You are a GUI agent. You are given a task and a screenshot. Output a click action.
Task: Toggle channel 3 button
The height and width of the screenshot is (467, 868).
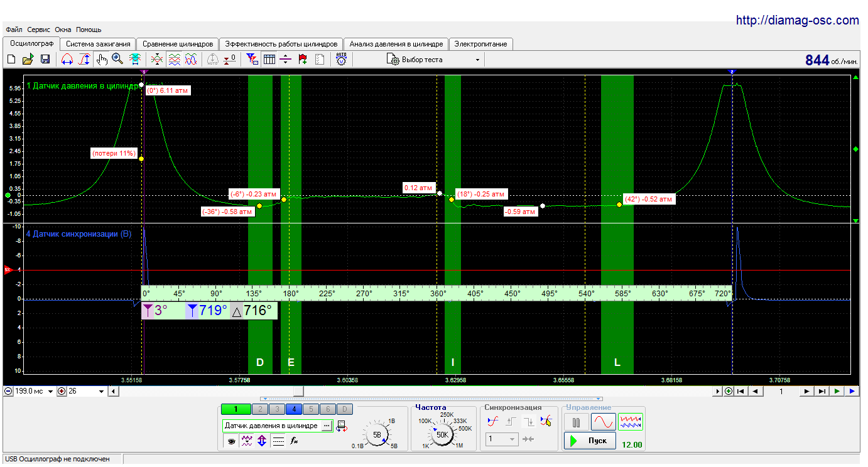click(x=276, y=409)
